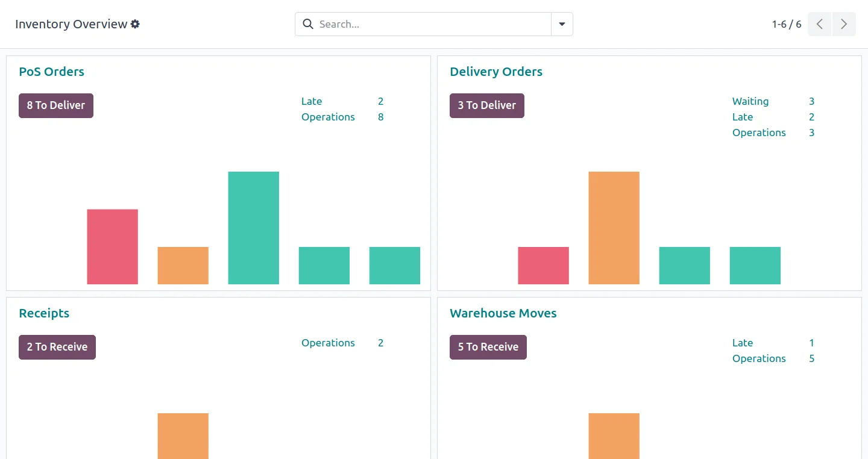Open the Receipts title link
The height and width of the screenshot is (459, 868).
[x=44, y=313]
